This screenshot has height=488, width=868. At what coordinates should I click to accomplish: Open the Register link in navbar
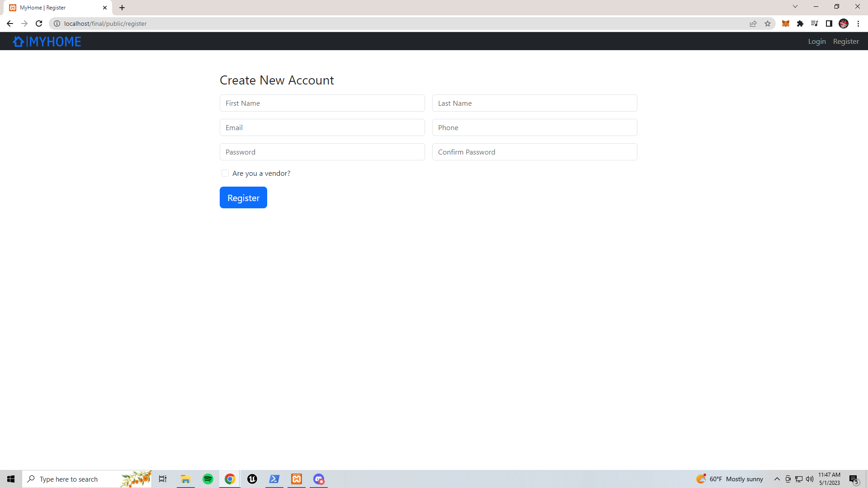[x=846, y=41]
